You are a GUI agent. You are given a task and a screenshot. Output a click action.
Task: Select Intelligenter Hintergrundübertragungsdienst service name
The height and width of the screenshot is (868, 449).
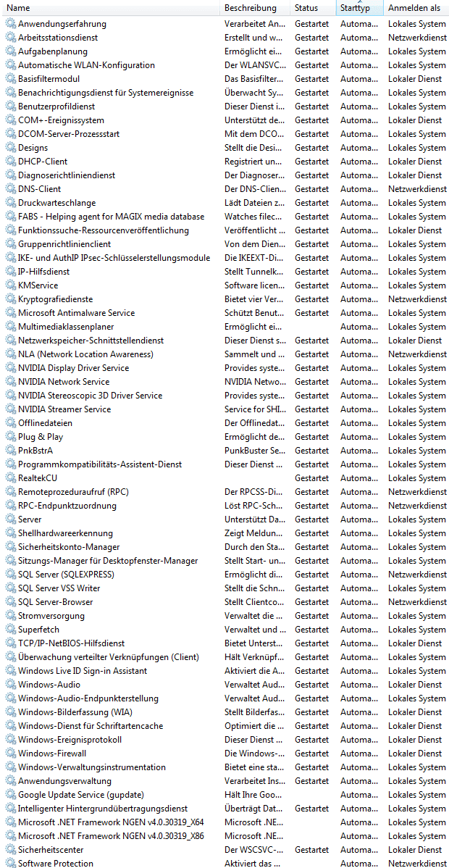pyautogui.click(x=103, y=809)
